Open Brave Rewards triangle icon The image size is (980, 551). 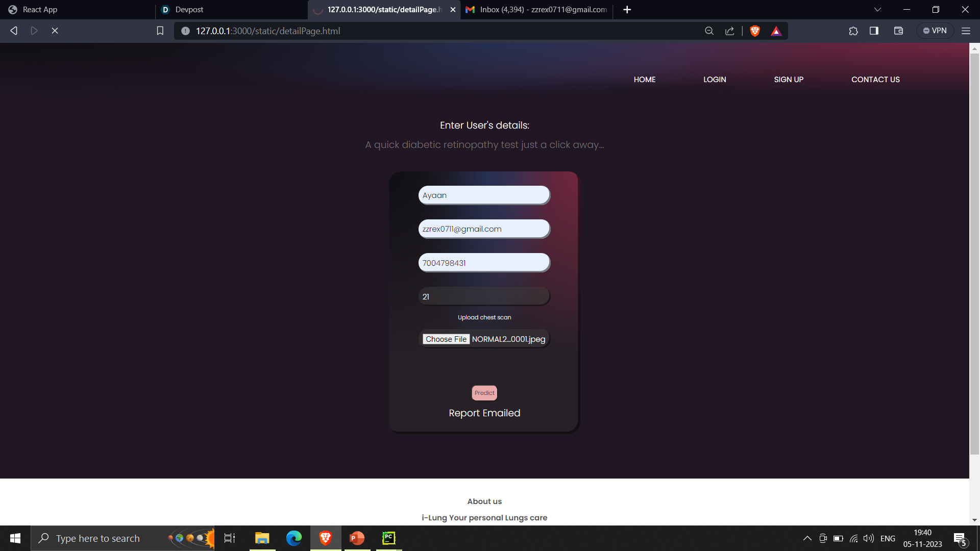coord(776,31)
